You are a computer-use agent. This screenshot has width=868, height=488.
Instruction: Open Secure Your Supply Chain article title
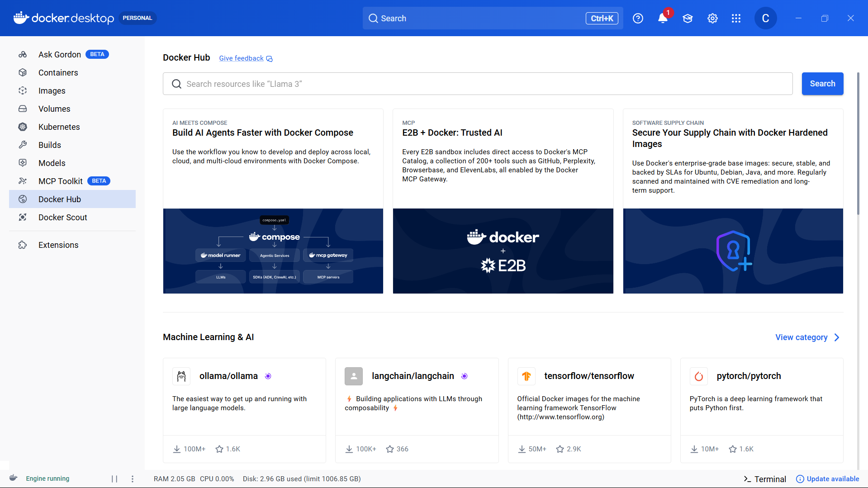730,138
